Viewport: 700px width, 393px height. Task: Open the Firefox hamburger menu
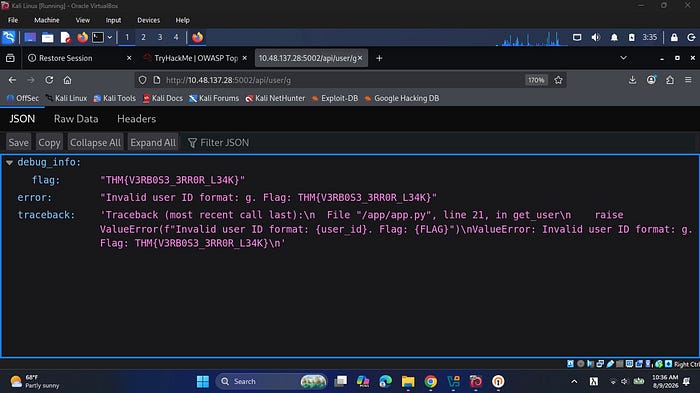(688, 80)
